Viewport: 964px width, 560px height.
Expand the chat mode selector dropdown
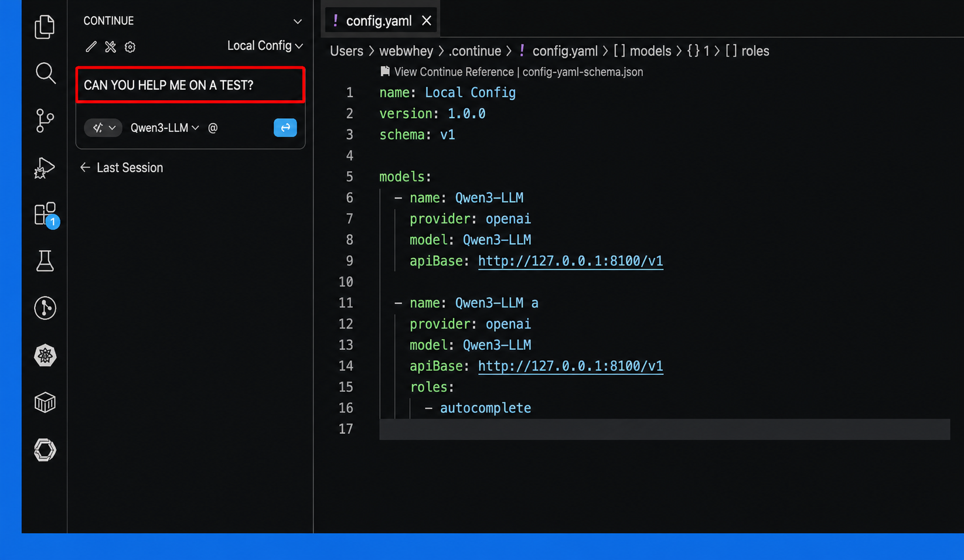(103, 128)
